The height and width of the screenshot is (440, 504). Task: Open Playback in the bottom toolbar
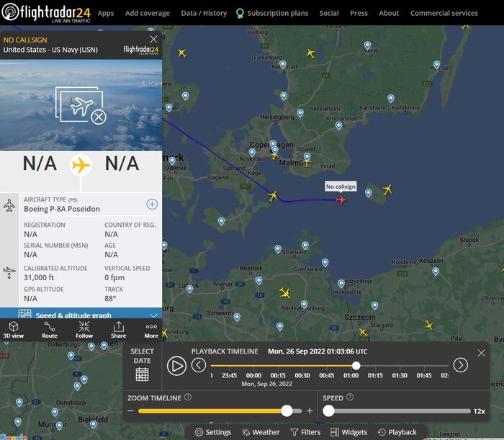tap(397, 432)
